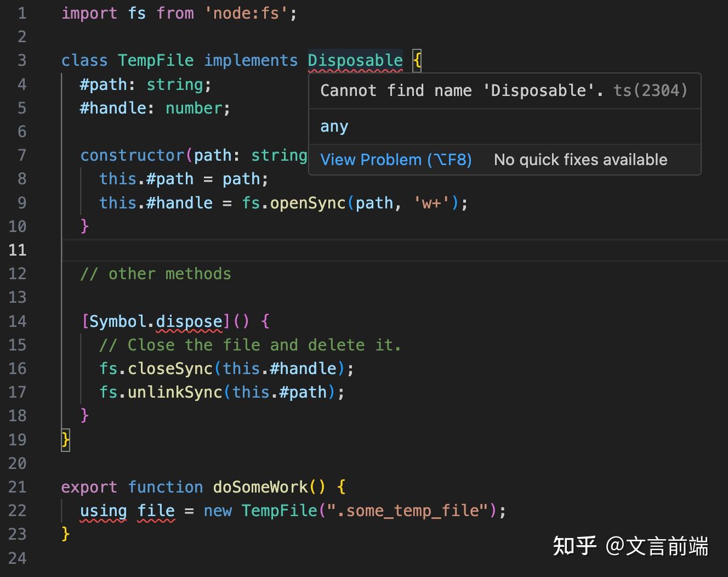Image resolution: width=728 pixels, height=577 pixels.
Task: Click the openSync call on line 9
Action: (x=307, y=202)
